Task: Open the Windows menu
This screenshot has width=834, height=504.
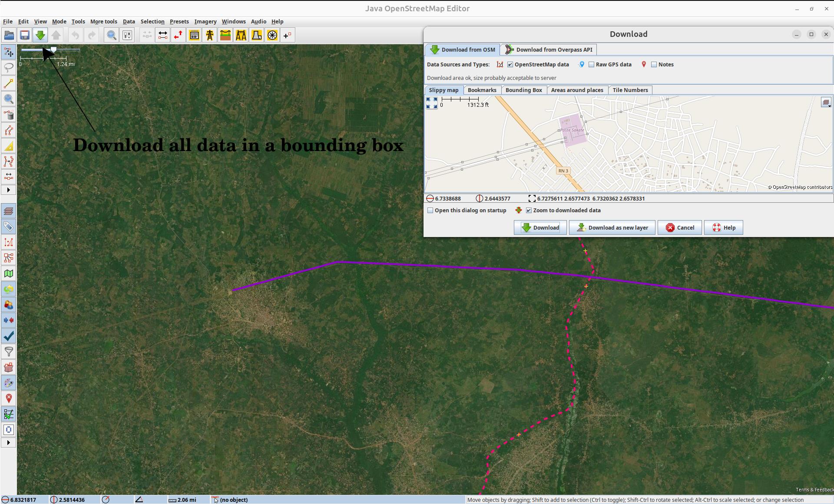Action: 233,21
